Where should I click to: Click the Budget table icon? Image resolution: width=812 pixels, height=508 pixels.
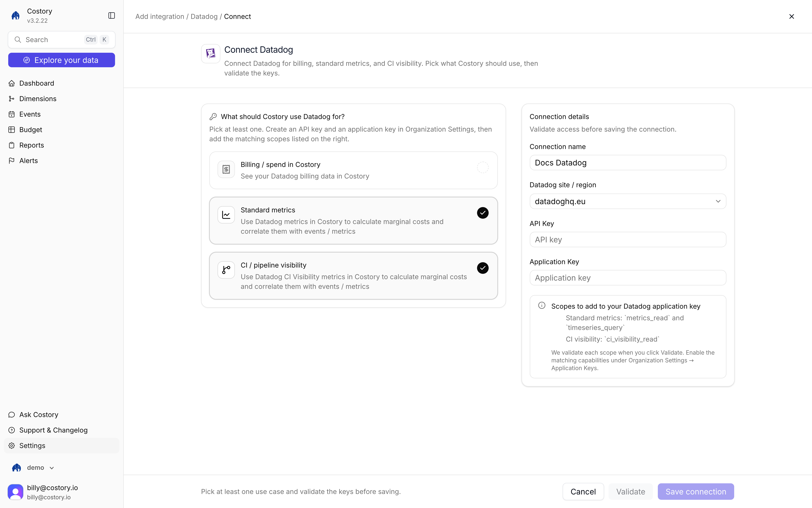[x=12, y=130]
